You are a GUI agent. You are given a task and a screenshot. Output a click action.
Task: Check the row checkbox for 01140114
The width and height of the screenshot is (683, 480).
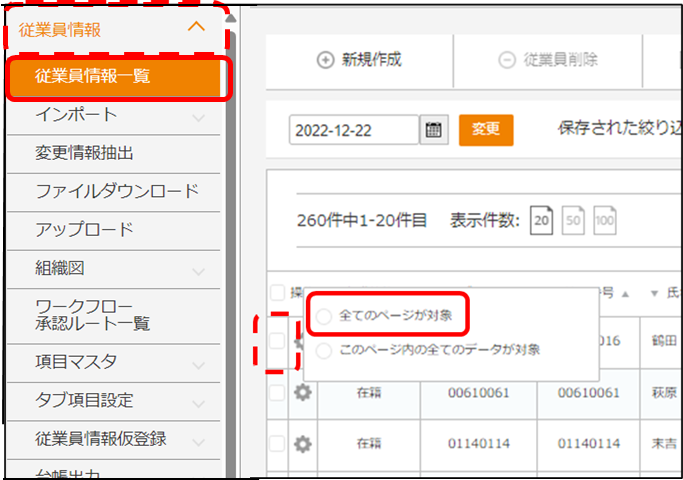[x=277, y=443]
